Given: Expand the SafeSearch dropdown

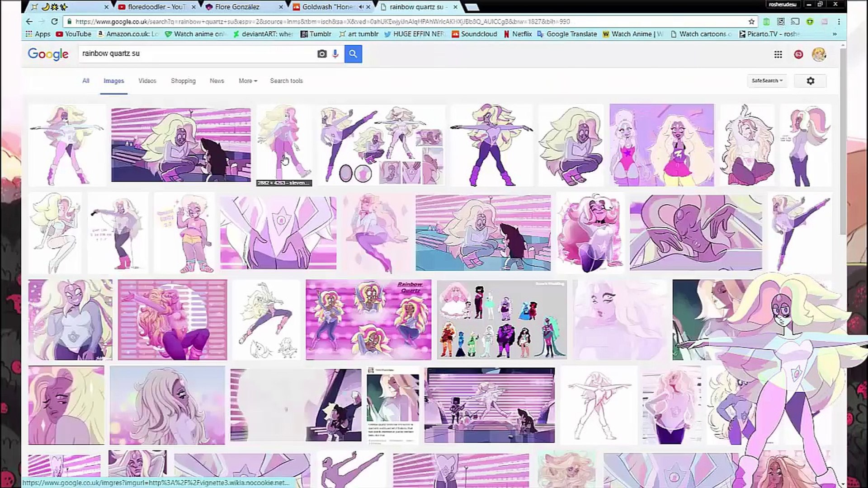Looking at the screenshot, I should tap(767, 81).
